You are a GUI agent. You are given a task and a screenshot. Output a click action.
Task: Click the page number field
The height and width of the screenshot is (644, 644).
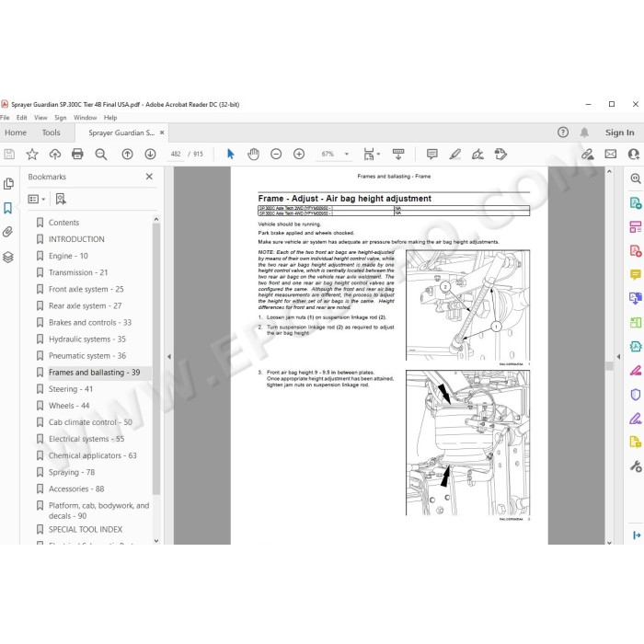(176, 154)
